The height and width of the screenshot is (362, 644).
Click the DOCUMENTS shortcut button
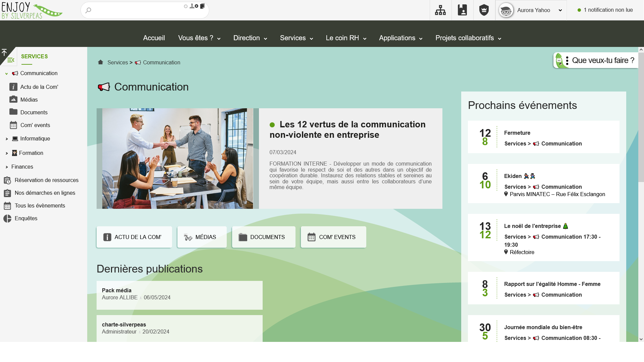point(264,237)
